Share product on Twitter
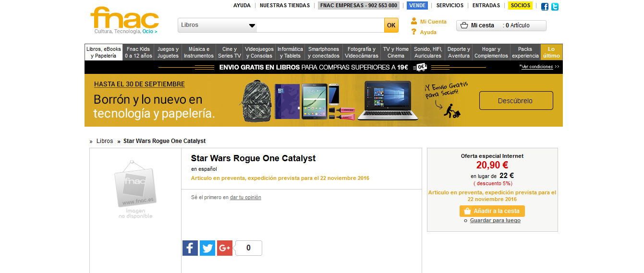 (x=207, y=248)
